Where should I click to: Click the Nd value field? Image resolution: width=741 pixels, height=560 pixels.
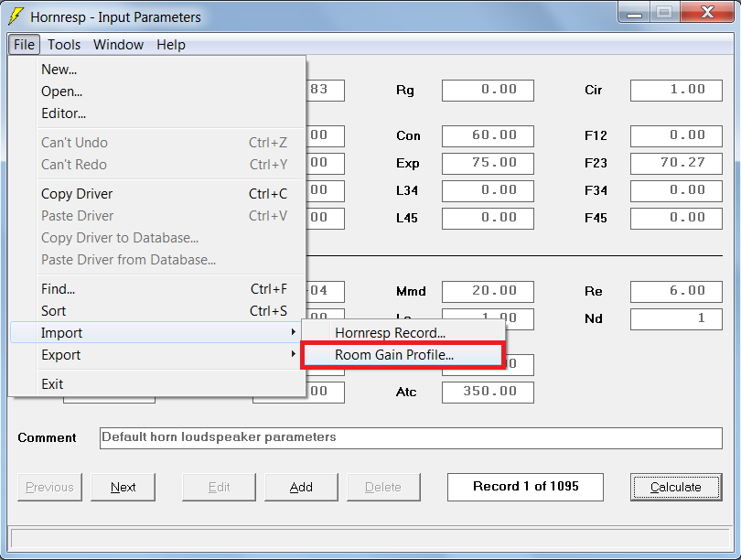pyautogui.click(x=676, y=319)
